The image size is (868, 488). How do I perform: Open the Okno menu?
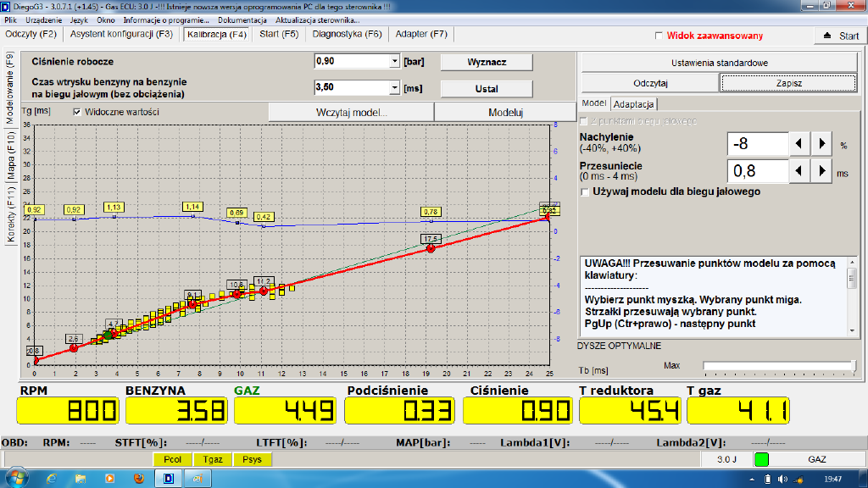click(106, 20)
